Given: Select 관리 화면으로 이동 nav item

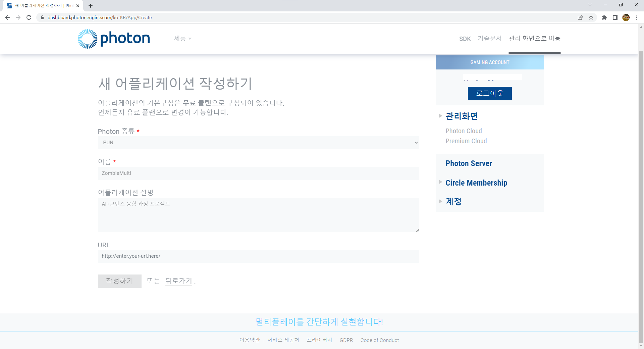Looking at the screenshot, I should coord(535,39).
